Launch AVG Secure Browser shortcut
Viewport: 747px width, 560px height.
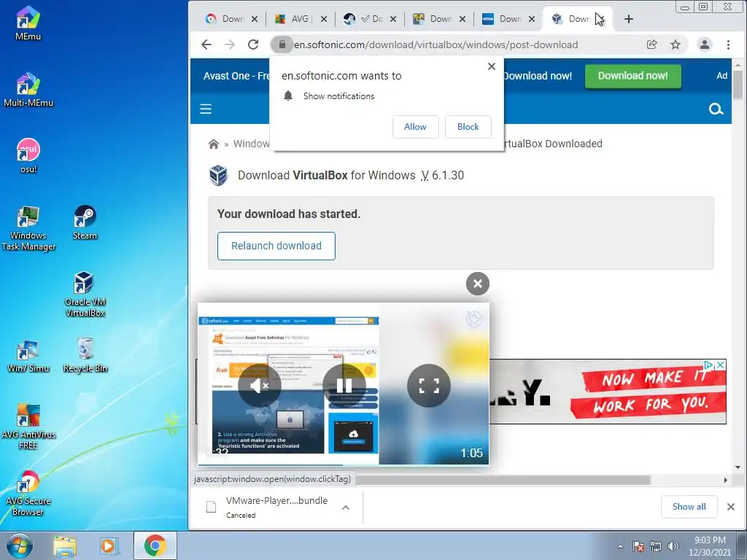(x=28, y=494)
